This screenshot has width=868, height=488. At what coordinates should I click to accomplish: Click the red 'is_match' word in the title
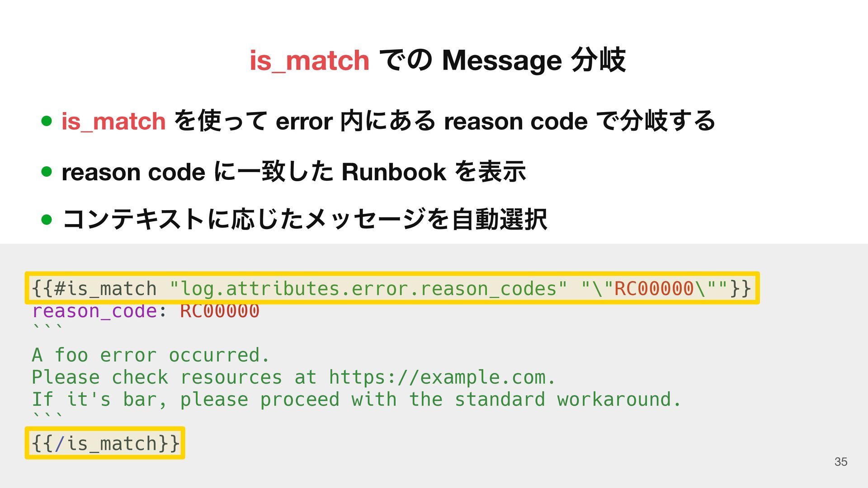310,61
